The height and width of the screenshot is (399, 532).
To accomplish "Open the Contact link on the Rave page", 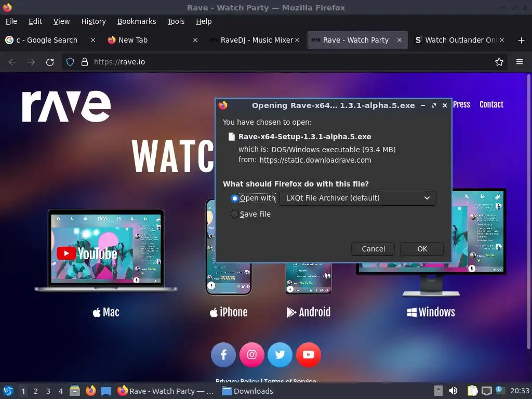I will point(491,104).
